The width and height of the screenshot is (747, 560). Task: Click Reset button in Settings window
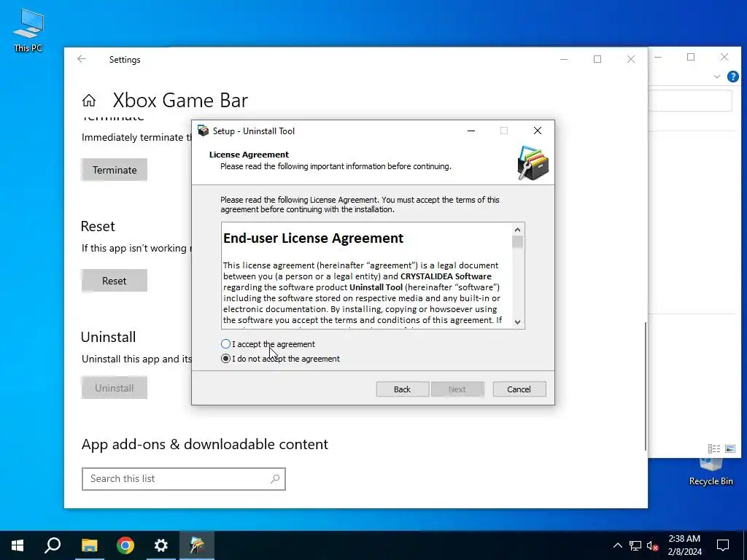(x=115, y=281)
